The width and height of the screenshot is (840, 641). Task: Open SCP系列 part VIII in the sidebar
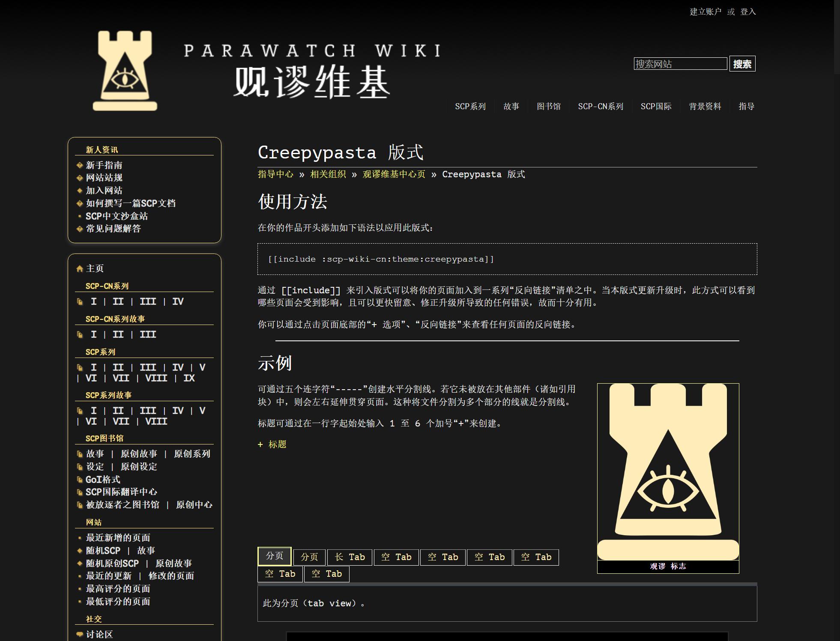[x=156, y=378]
